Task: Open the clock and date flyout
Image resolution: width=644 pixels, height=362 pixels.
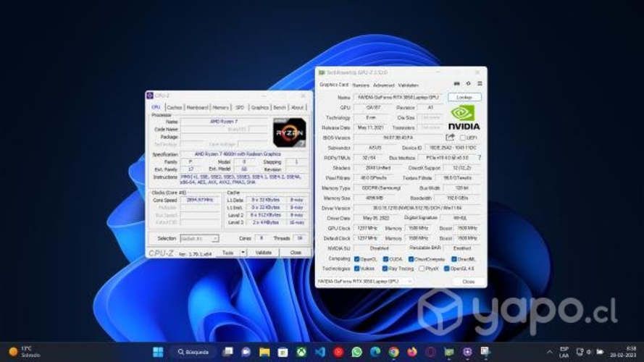Action: 623,352
